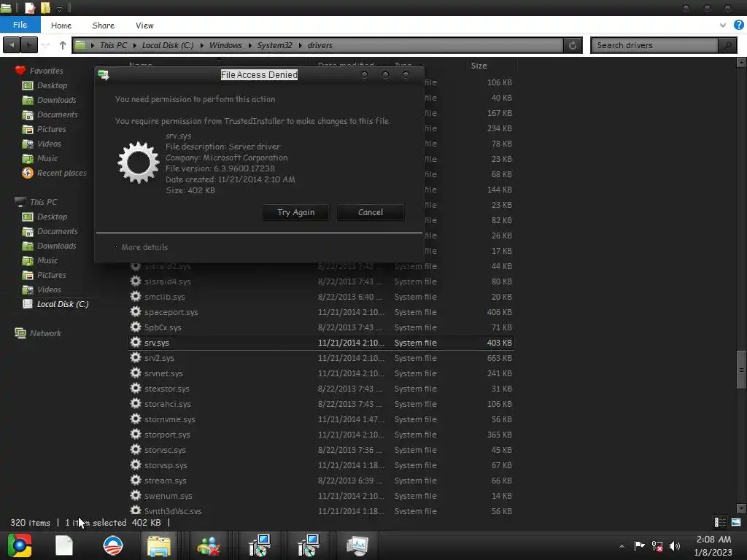
Task: Open the clock showing 2:08 AM
Action: click(713, 545)
